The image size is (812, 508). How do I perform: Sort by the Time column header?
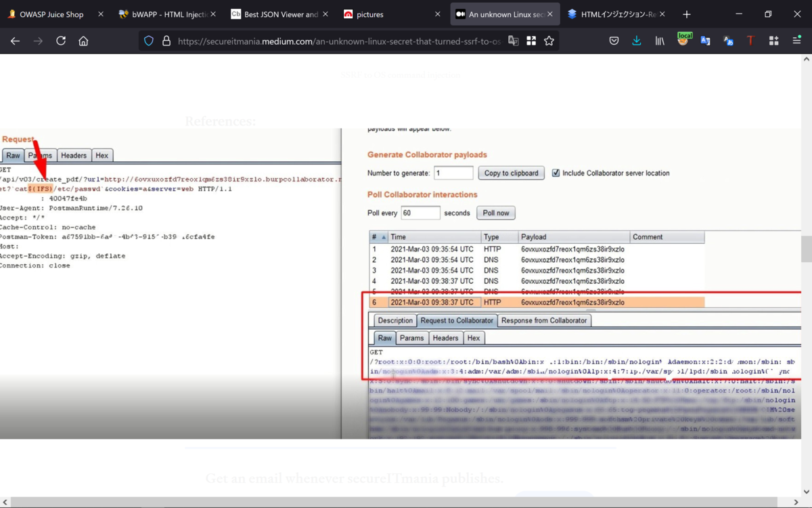click(434, 237)
